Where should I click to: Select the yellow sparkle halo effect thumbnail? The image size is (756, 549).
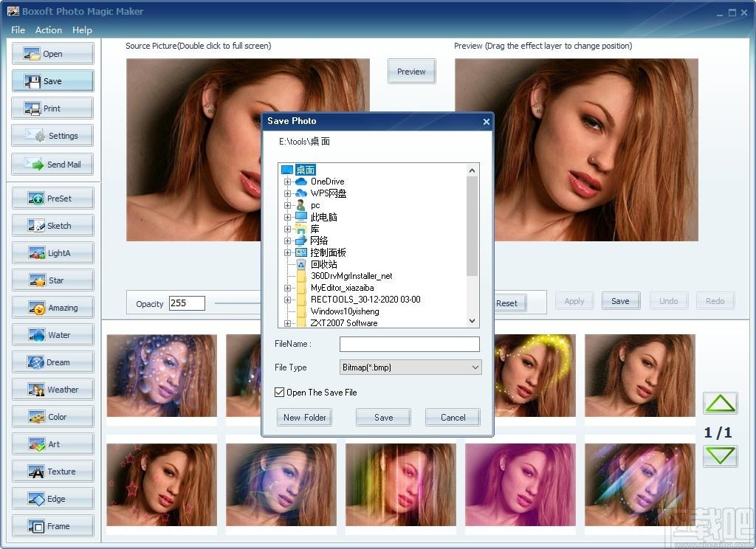[535, 376]
